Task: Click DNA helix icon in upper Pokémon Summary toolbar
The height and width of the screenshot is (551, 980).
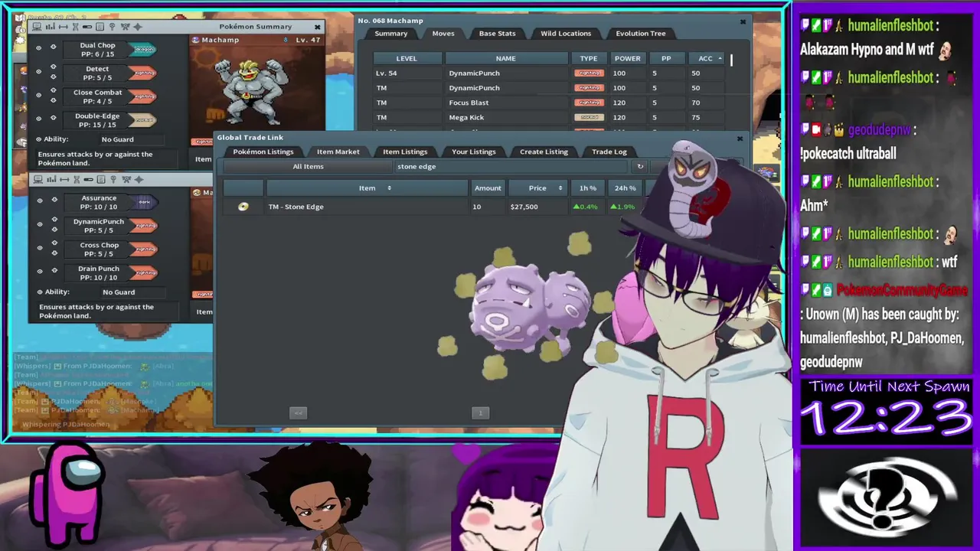Action: click(75, 27)
